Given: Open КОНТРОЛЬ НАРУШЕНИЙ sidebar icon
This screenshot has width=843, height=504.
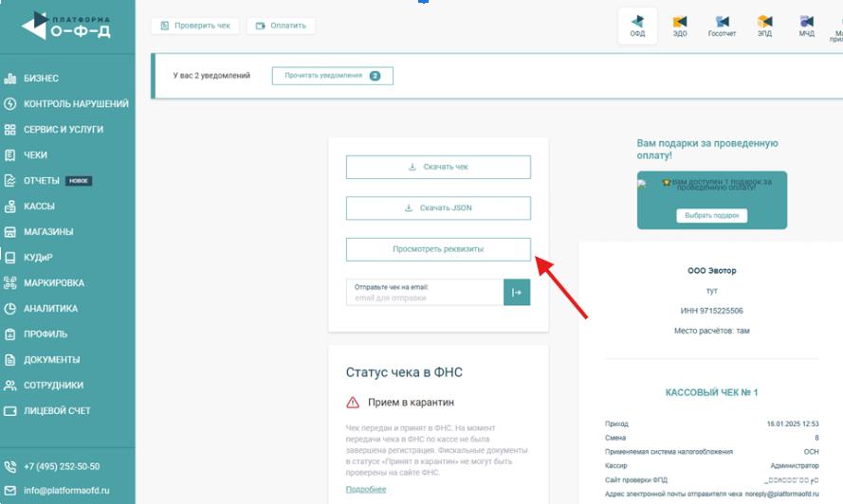Looking at the screenshot, I should coord(9,103).
